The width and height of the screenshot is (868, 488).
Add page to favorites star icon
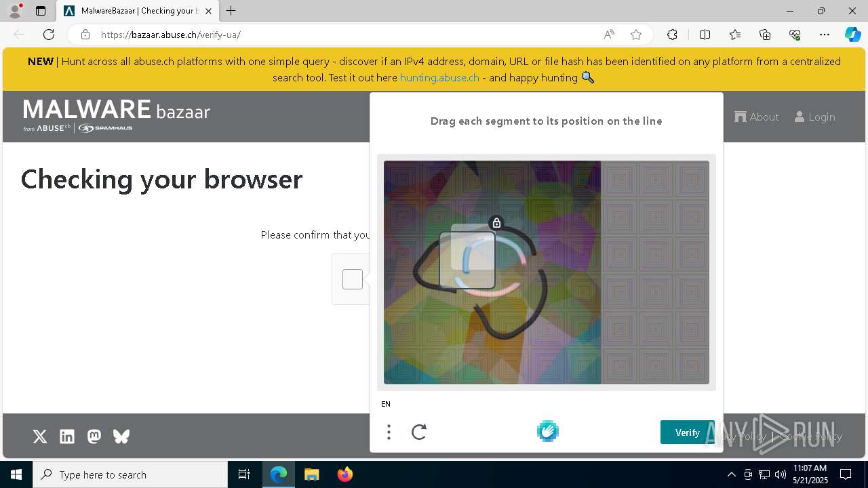click(636, 35)
